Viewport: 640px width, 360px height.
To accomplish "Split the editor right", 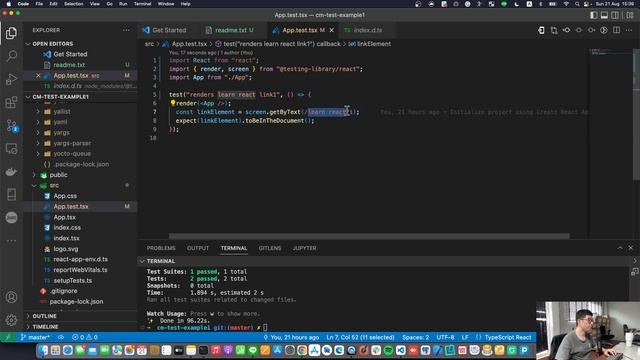I will point(616,30).
